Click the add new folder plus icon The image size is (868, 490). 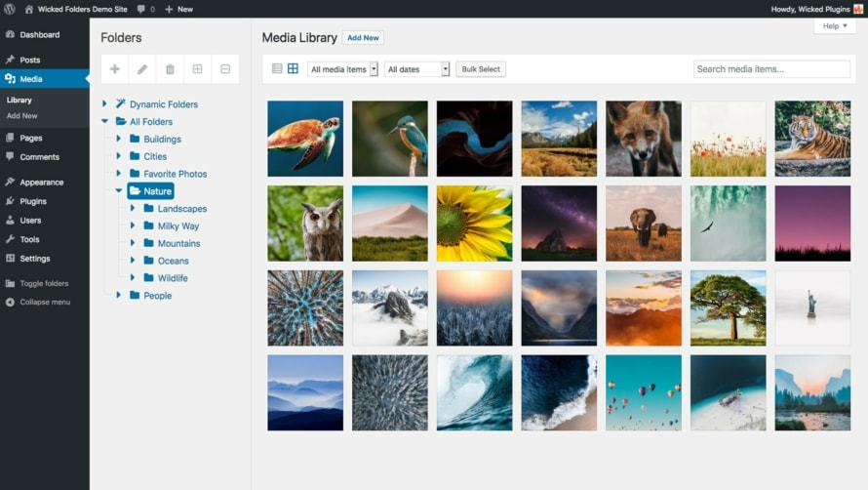pos(115,69)
